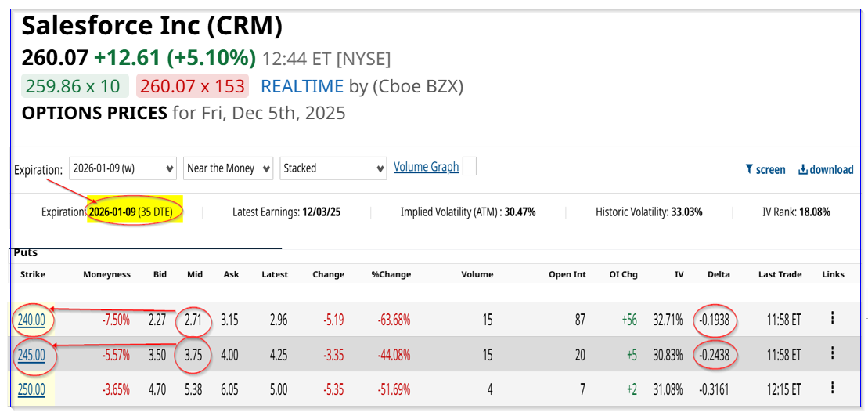
Task: Expand the Near the Money dropdown
Action: tap(228, 168)
